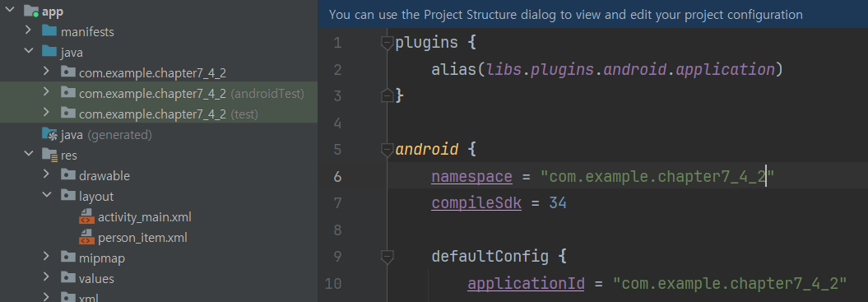Image resolution: width=868 pixels, height=302 pixels.
Task: Expand the (test) package chevron
Action: point(47,113)
